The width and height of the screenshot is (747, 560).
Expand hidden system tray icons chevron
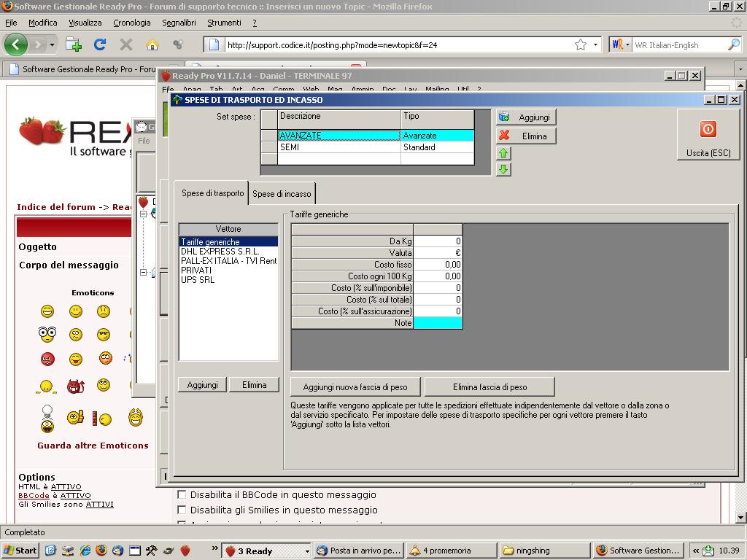pos(696,551)
